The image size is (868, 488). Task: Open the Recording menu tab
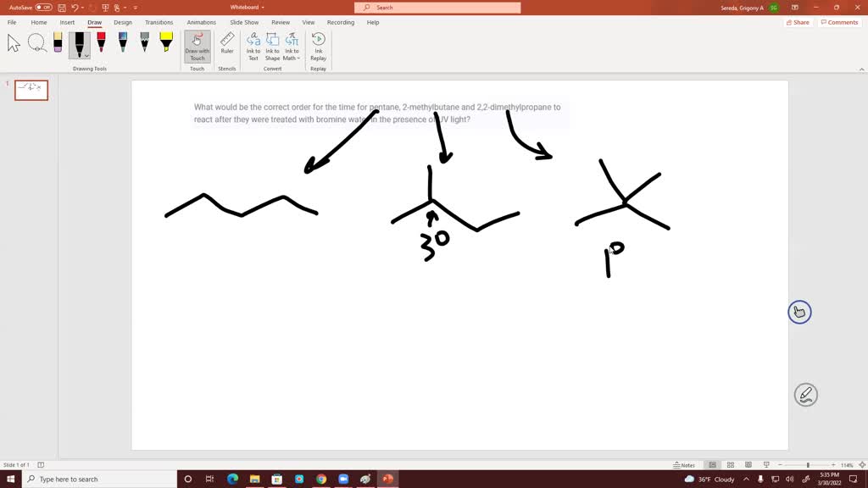coord(341,22)
